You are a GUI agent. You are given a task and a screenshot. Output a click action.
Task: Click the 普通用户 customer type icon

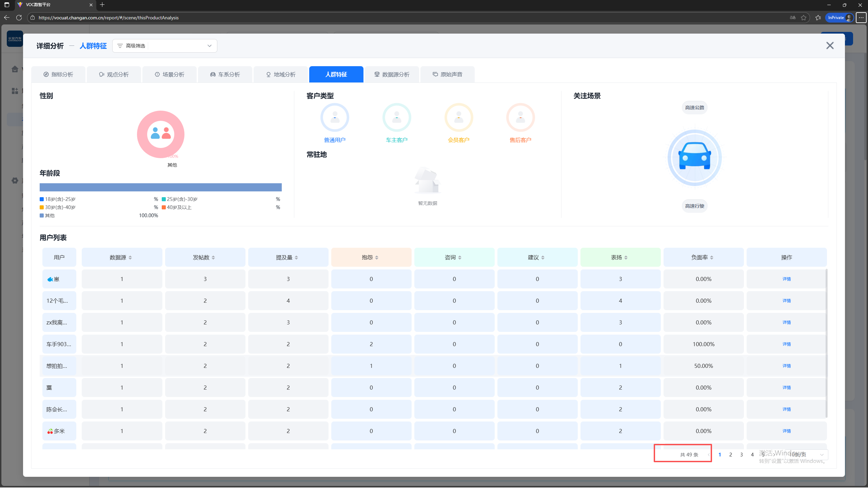pyautogui.click(x=334, y=117)
